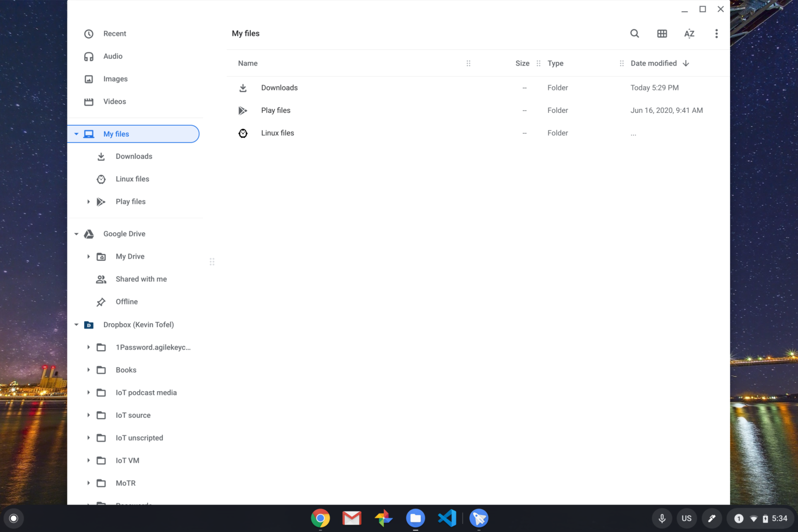The image size is (798, 532).
Task: Expand IoT podcast media folder
Action: (88, 393)
